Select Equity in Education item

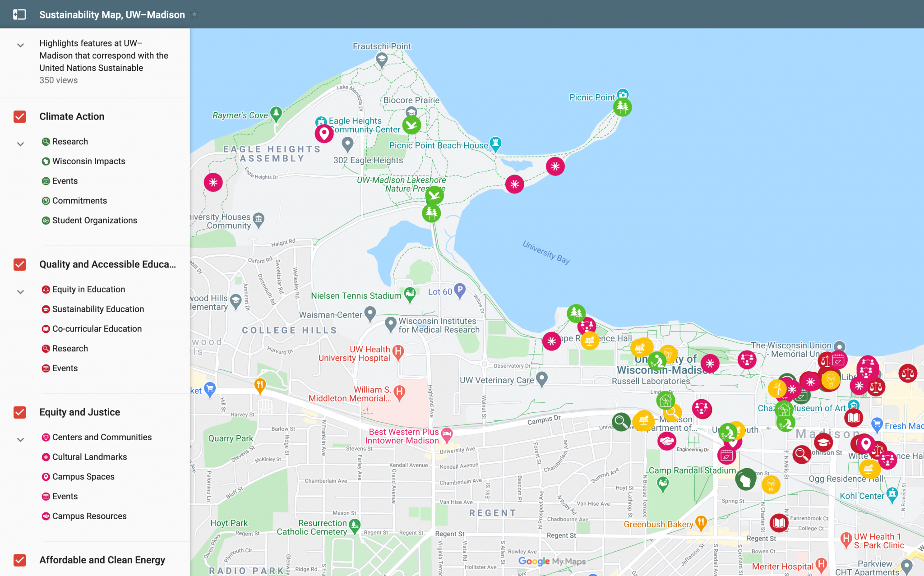[x=84, y=290]
